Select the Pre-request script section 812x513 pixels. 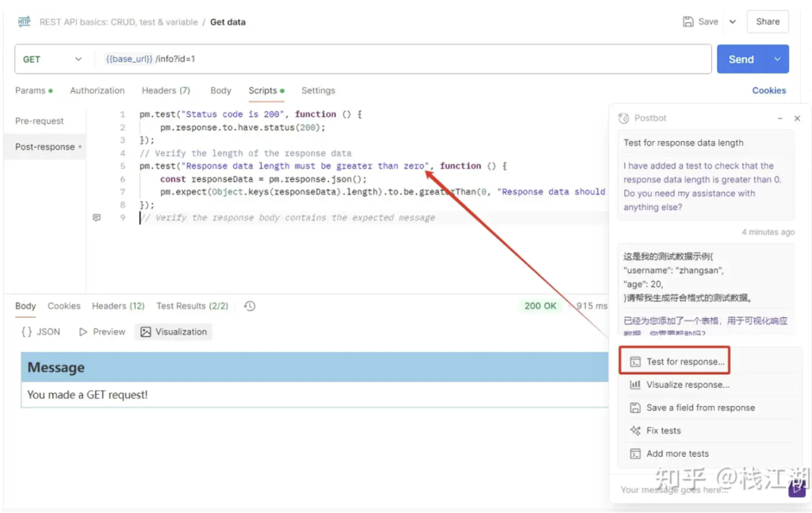pos(40,121)
